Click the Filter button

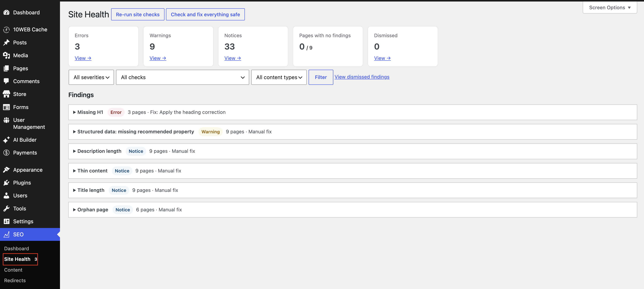pos(321,77)
